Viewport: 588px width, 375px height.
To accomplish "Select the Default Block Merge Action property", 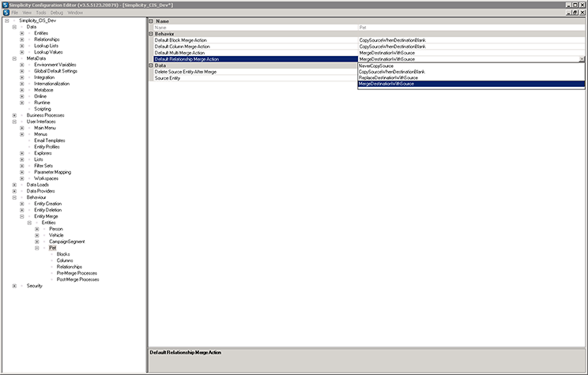I will point(256,40).
